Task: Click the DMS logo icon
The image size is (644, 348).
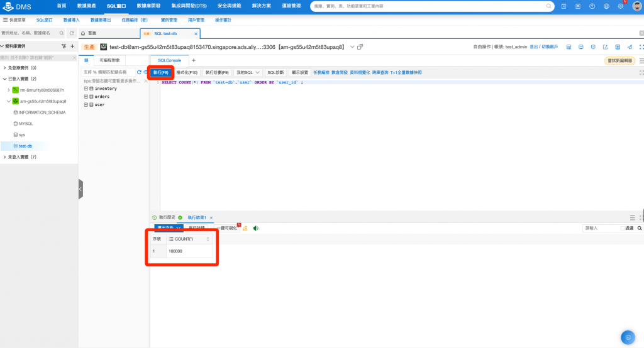Action: pyautogui.click(x=8, y=6)
